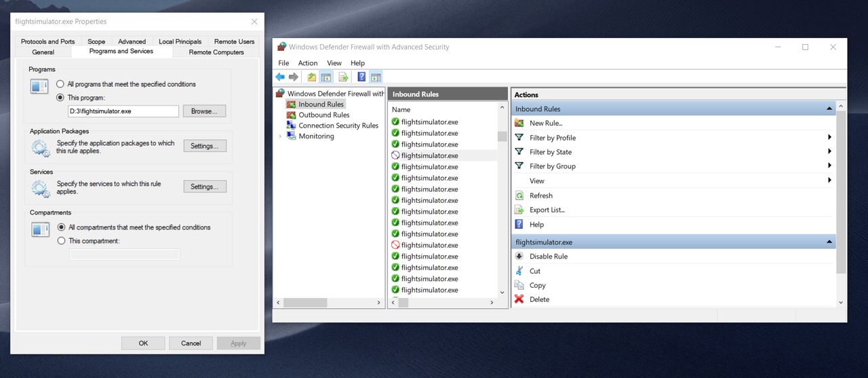Select Inbound Rules in the console tree

pos(321,105)
